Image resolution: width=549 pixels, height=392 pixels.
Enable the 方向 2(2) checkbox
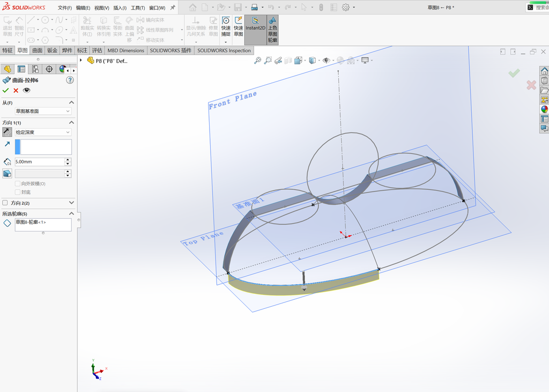pyautogui.click(x=5, y=203)
